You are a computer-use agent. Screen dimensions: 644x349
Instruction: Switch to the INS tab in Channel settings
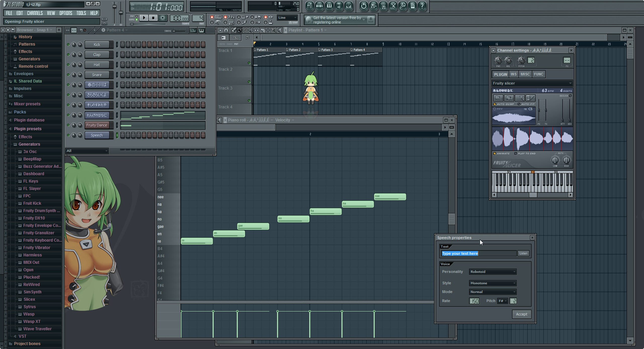click(513, 74)
